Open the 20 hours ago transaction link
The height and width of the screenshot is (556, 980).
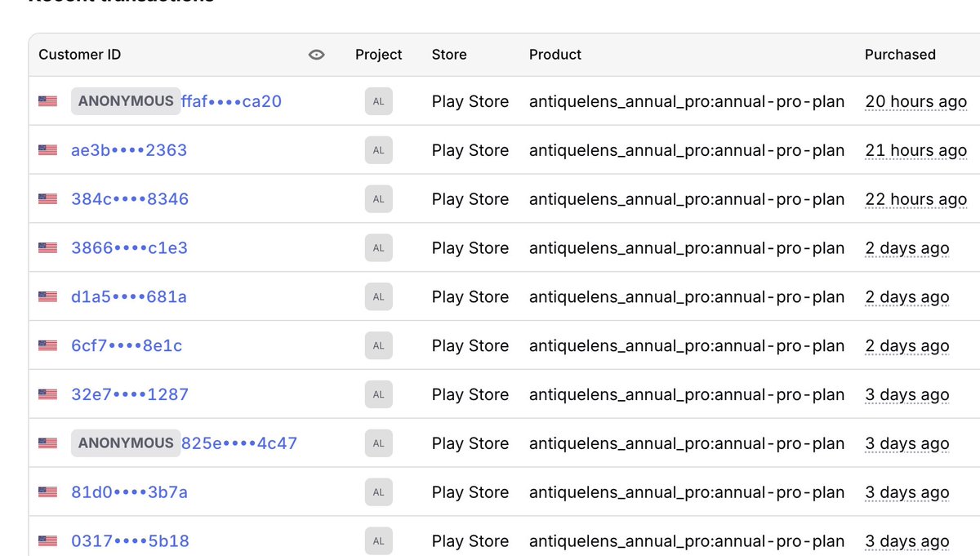[915, 101]
